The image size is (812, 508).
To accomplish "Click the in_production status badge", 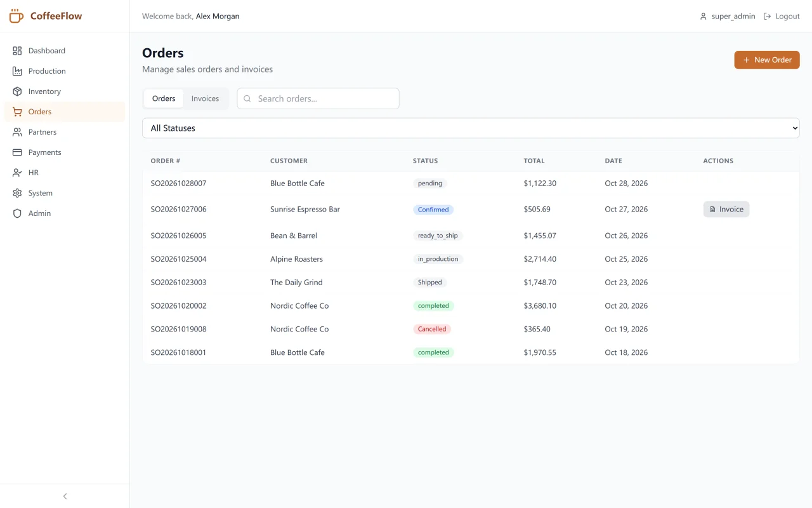I will tap(438, 259).
